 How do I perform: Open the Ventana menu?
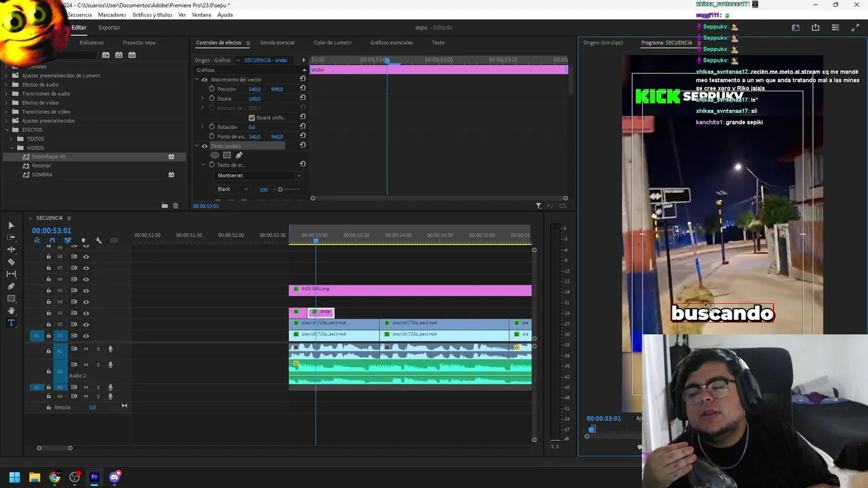click(201, 15)
